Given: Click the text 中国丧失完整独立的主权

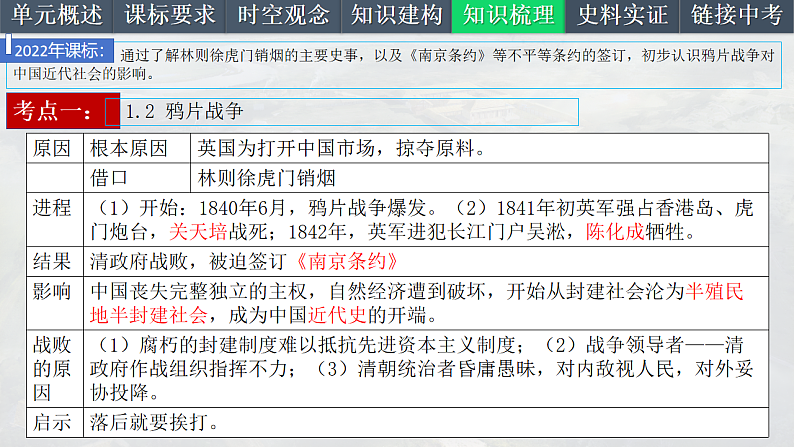Looking at the screenshot, I should (199, 292).
